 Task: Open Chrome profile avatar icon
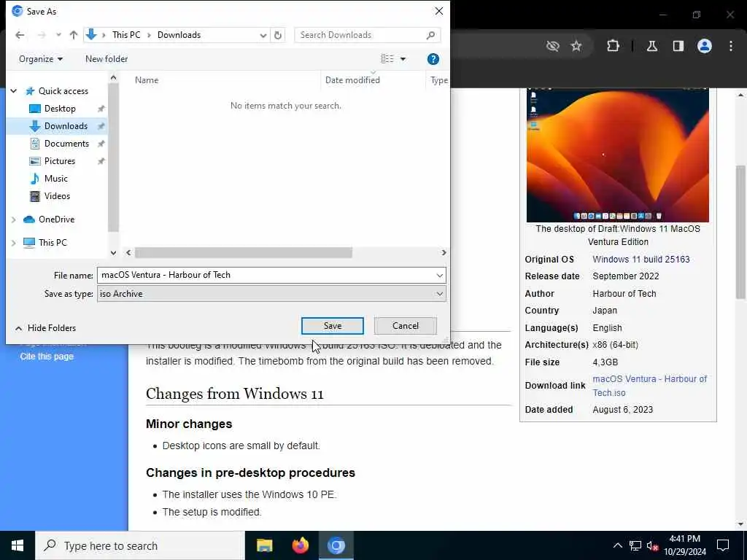705,46
